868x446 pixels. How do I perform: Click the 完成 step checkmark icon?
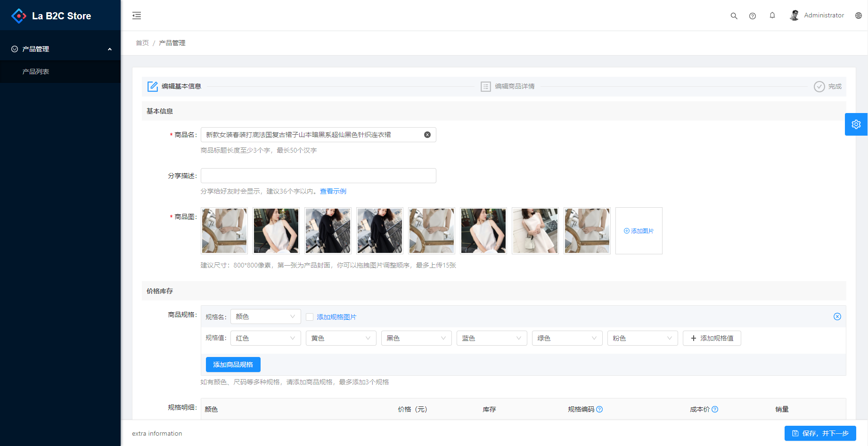tap(819, 87)
